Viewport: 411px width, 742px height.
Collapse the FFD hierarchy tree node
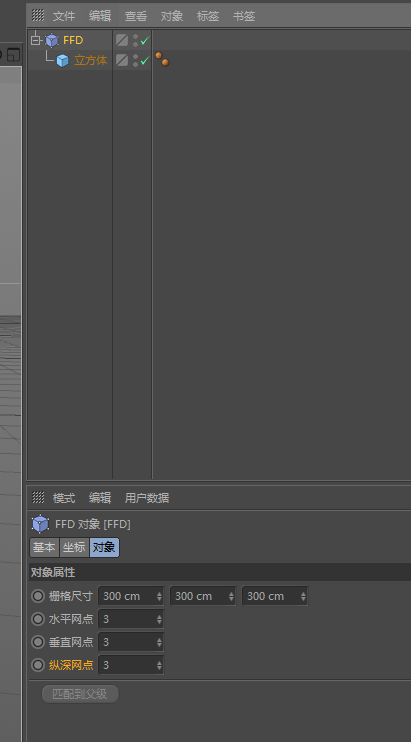pos(35,40)
